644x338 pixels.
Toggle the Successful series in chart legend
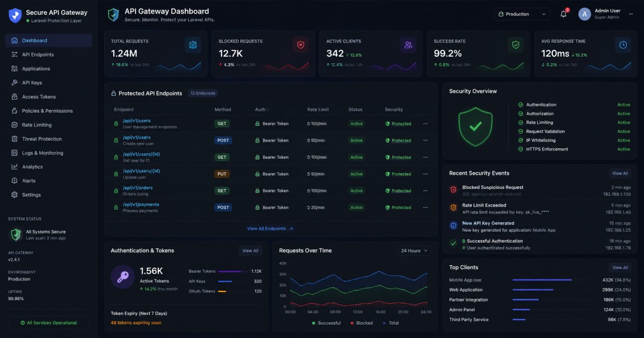(x=326, y=323)
